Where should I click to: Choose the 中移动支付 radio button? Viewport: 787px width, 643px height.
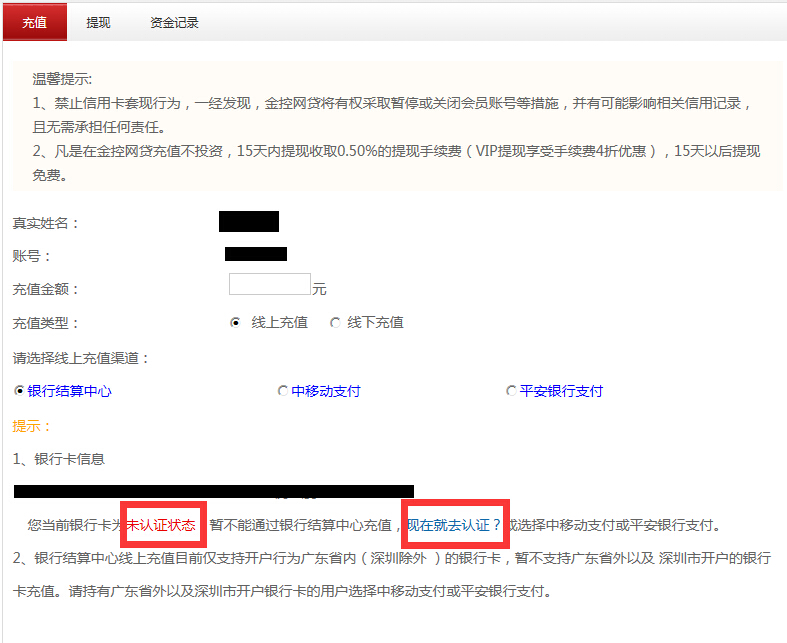coord(283,391)
